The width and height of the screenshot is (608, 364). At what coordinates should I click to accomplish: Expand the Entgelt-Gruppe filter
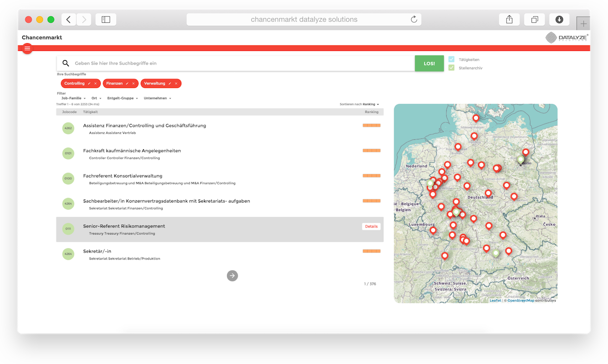pos(123,98)
